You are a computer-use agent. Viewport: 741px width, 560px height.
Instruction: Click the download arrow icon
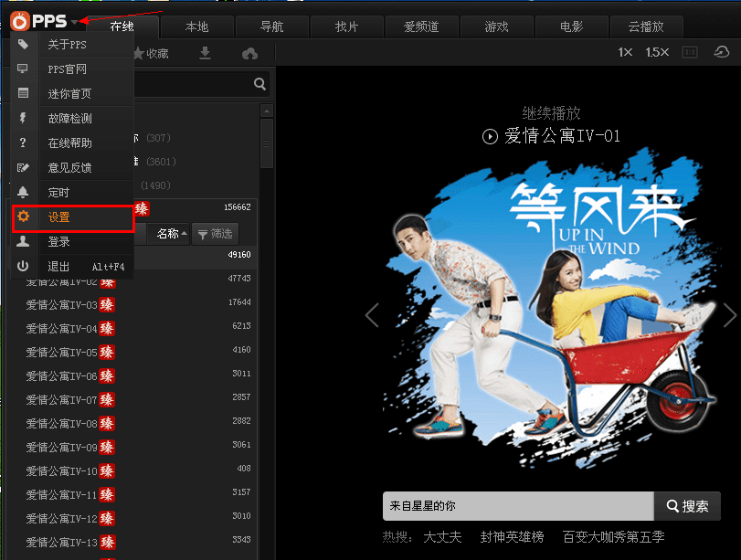(x=205, y=53)
